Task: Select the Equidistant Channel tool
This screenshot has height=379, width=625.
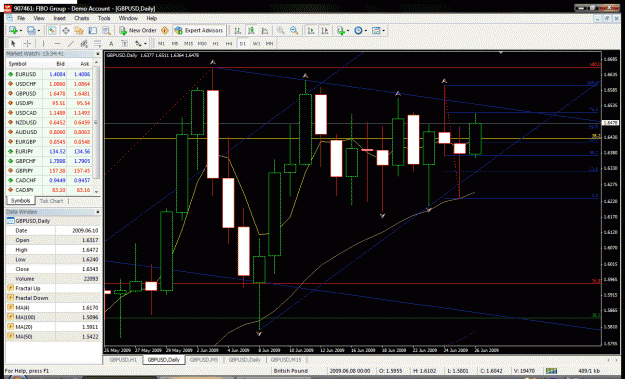Action: (84, 43)
